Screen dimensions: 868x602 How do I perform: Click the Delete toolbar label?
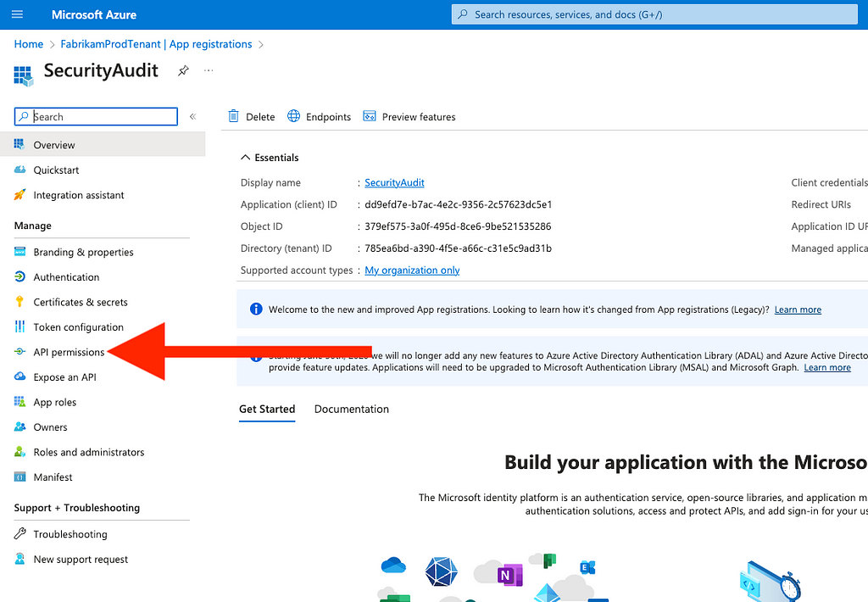coord(260,117)
